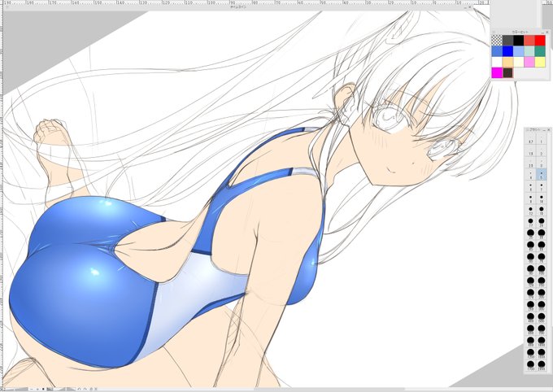This screenshot has width=553, height=392.
Task: Pick the dark gray swatch in color set
Action: click(507, 40)
